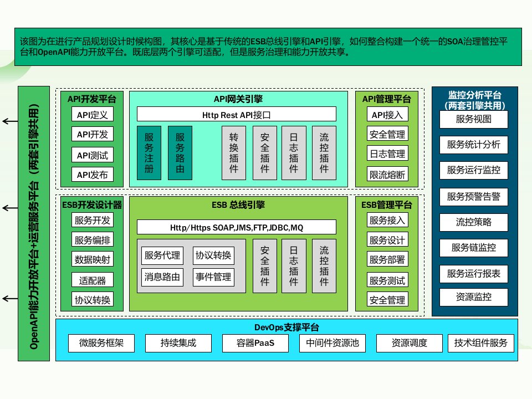Click the API定义 box
The image size is (532, 399).
point(92,114)
